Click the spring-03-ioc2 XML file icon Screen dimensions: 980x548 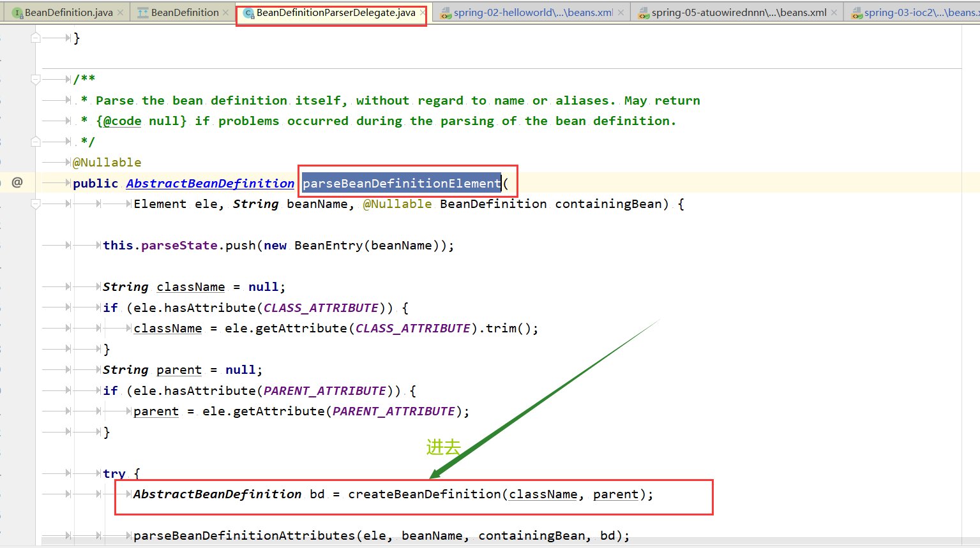pyautogui.click(x=857, y=13)
